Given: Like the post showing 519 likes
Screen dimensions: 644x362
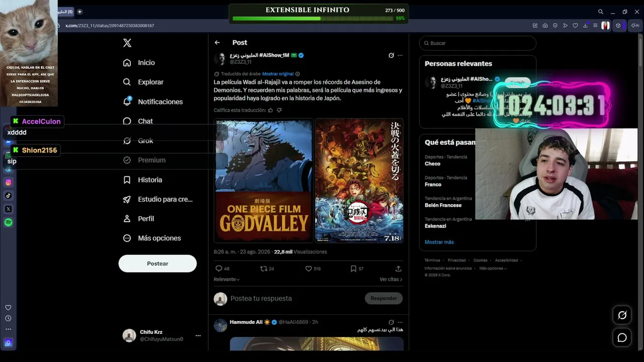Looking at the screenshot, I should point(308,268).
